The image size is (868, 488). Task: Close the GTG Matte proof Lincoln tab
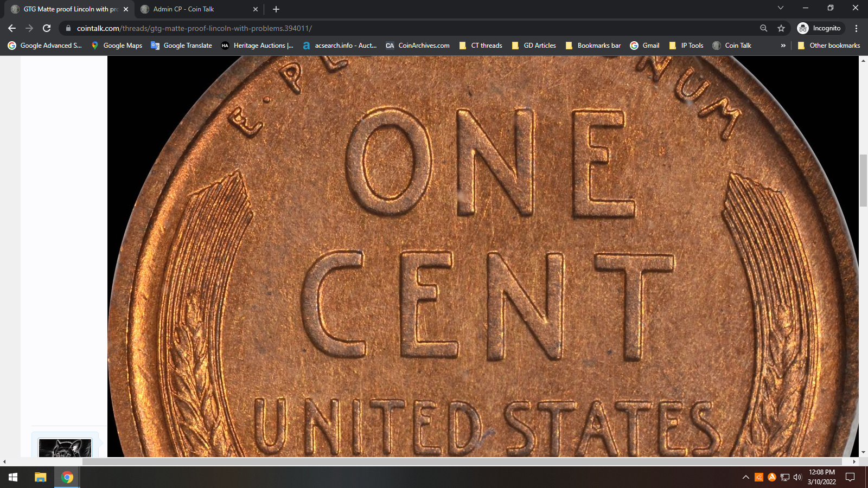pyautogui.click(x=126, y=9)
